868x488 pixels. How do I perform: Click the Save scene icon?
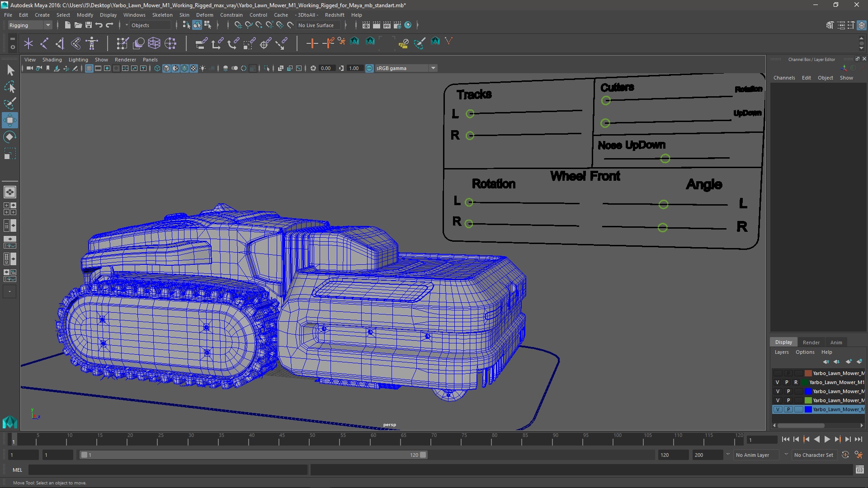pyautogui.click(x=89, y=25)
